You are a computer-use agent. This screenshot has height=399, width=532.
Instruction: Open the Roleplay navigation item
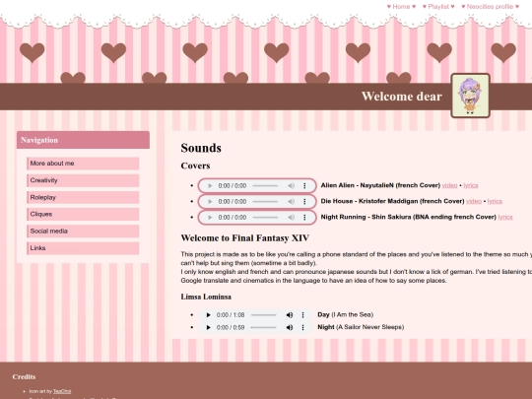tap(83, 197)
